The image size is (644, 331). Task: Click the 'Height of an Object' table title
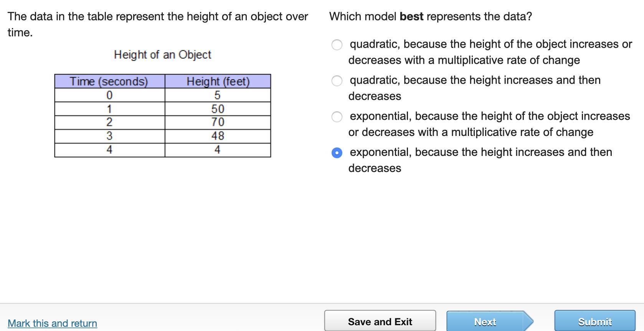(x=162, y=55)
